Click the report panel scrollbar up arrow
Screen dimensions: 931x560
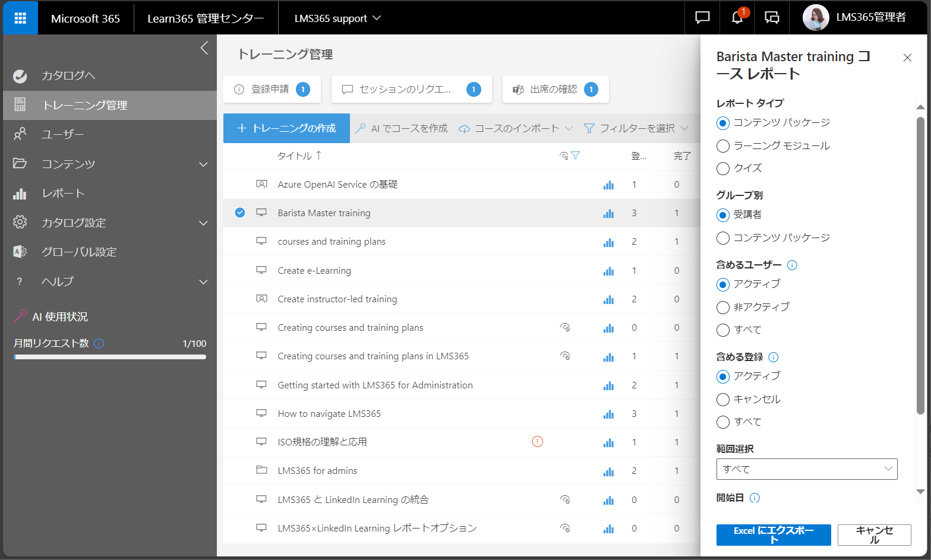coord(920,107)
